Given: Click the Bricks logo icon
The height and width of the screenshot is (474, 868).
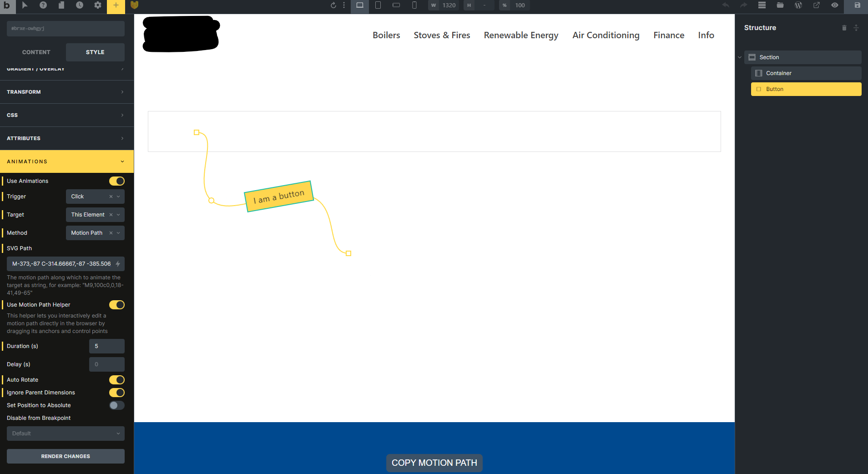Looking at the screenshot, I should tap(7, 5).
